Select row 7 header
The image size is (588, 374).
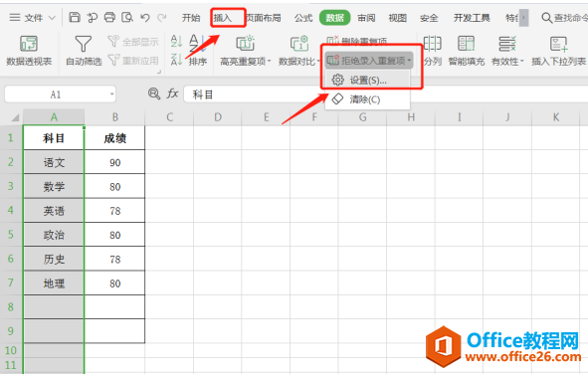[11, 282]
